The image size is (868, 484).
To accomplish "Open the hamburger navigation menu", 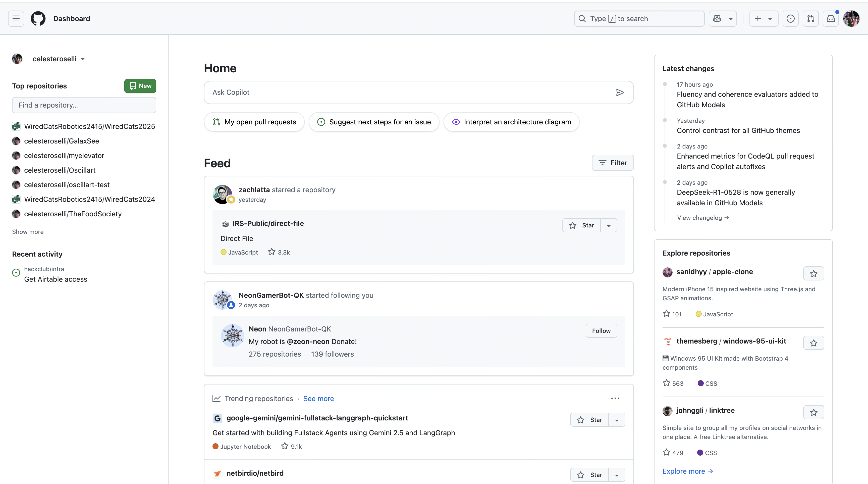I will (16, 19).
